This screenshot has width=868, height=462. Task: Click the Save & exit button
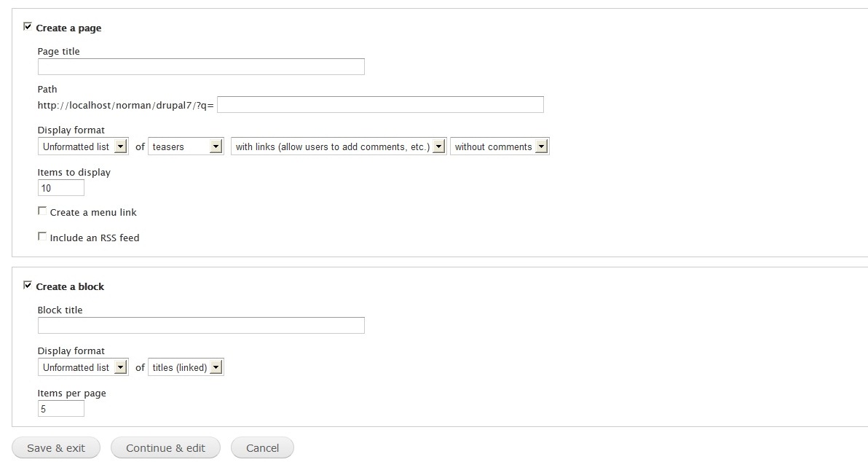pos(56,447)
